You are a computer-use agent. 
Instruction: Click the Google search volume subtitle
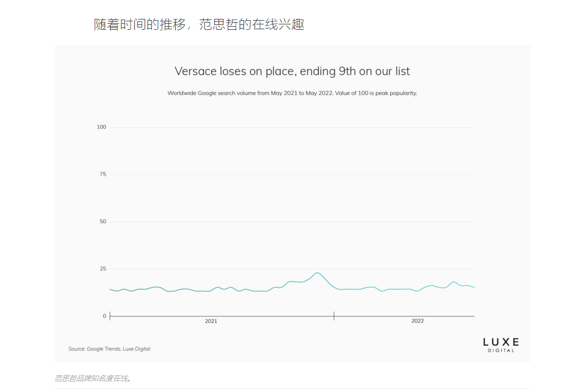click(x=292, y=93)
